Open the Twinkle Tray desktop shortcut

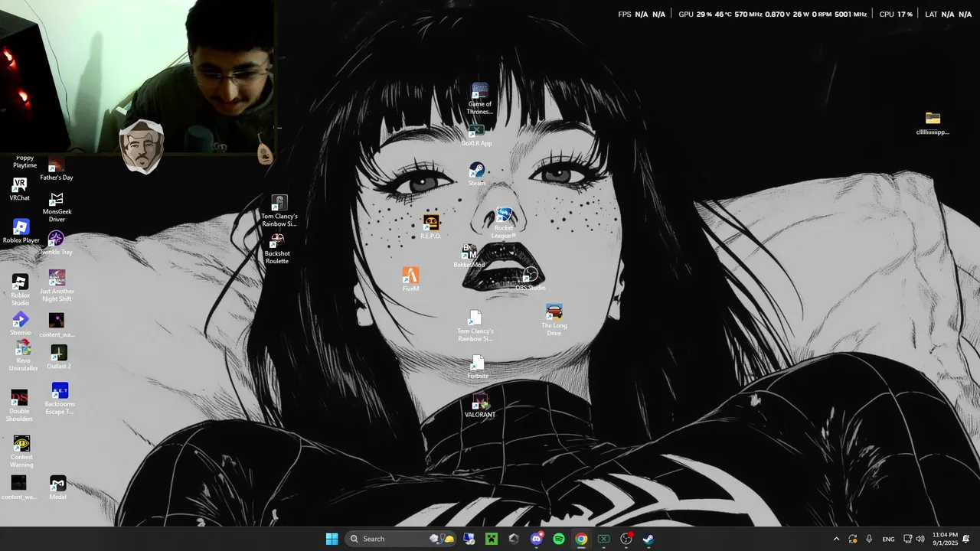click(56, 244)
